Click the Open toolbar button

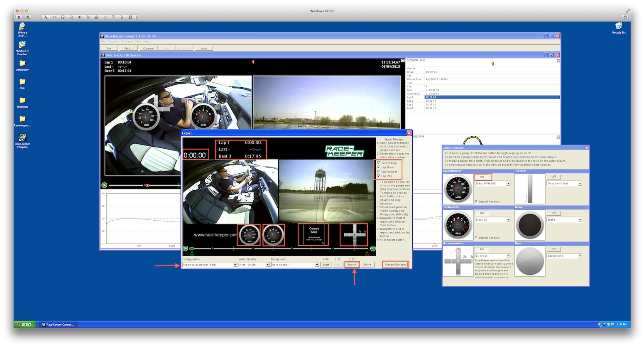pyautogui.click(x=109, y=48)
